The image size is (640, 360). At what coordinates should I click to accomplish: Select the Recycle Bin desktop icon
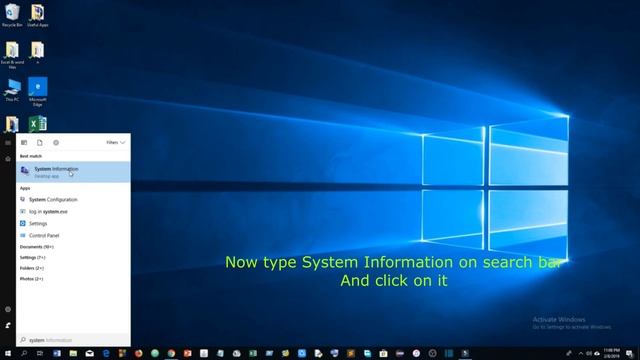click(x=12, y=15)
